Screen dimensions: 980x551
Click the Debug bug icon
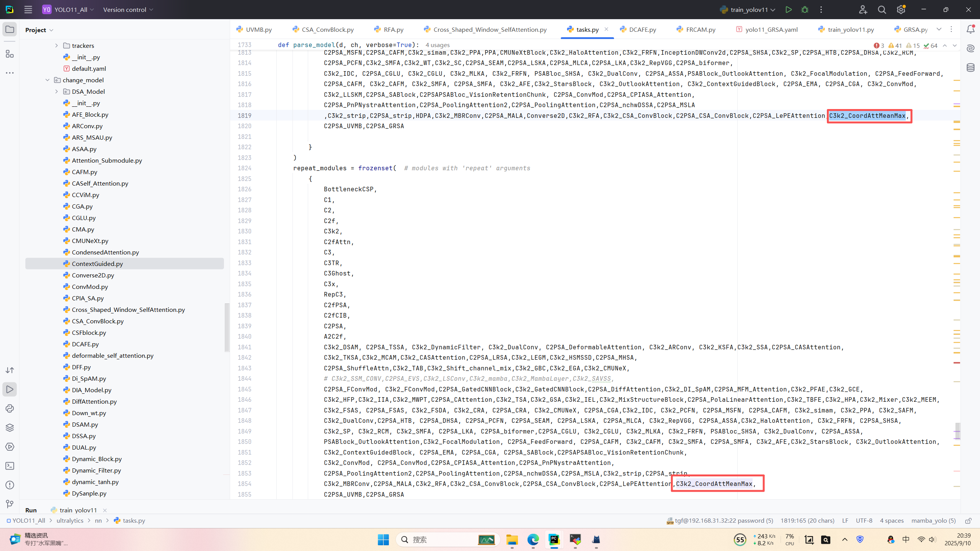[x=805, y=10]
